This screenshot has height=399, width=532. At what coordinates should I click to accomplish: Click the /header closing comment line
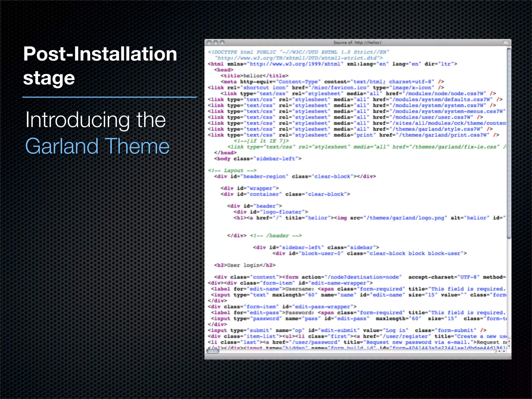264,236
